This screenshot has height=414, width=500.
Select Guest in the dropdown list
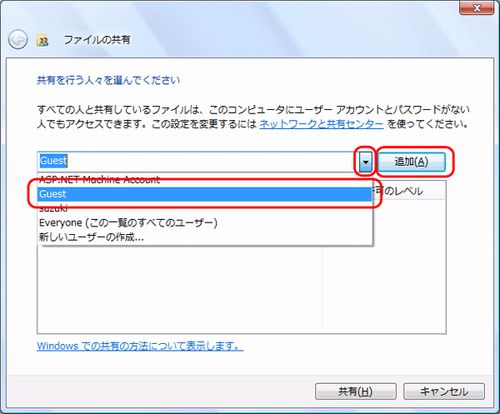(205, 194)
